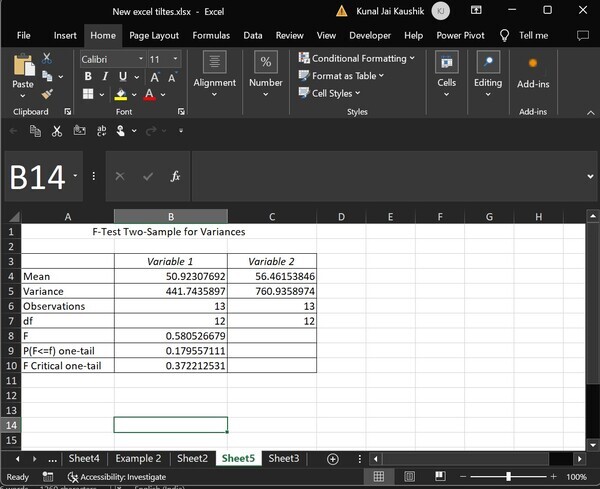The height and width of the screenshot is (489, 600).
Task: Open the Formulas ribbon tab
Action: 210,35
